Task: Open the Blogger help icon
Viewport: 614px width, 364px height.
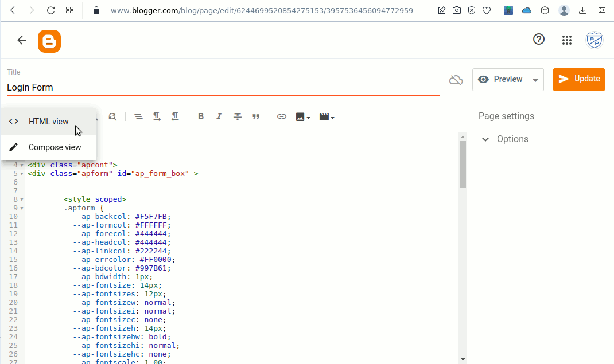Action: click(539, 40)
